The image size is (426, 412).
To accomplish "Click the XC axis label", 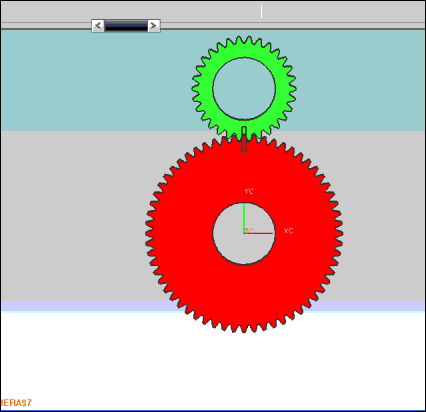I will [x=288, y=231].
